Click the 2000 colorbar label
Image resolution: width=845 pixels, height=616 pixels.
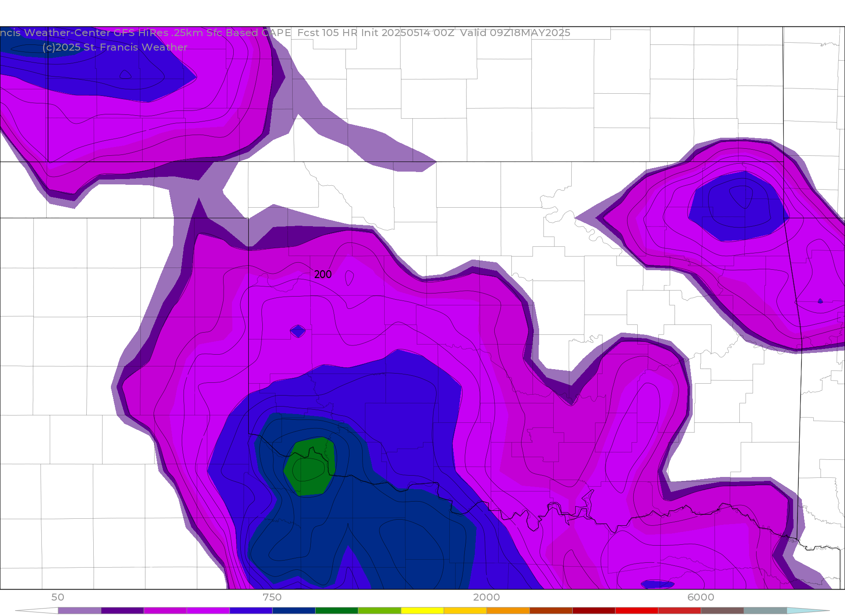click(x=486, y=597)
